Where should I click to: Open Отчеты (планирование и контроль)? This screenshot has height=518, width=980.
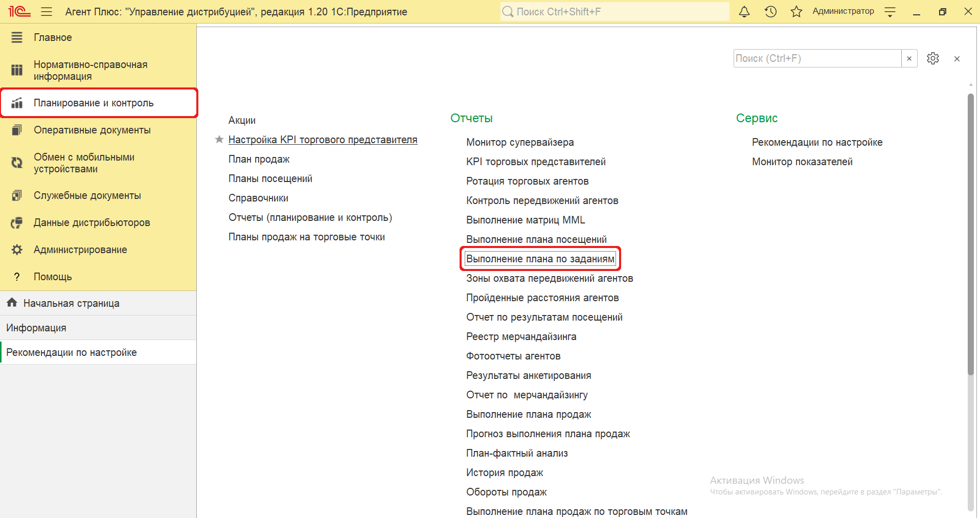310,217
